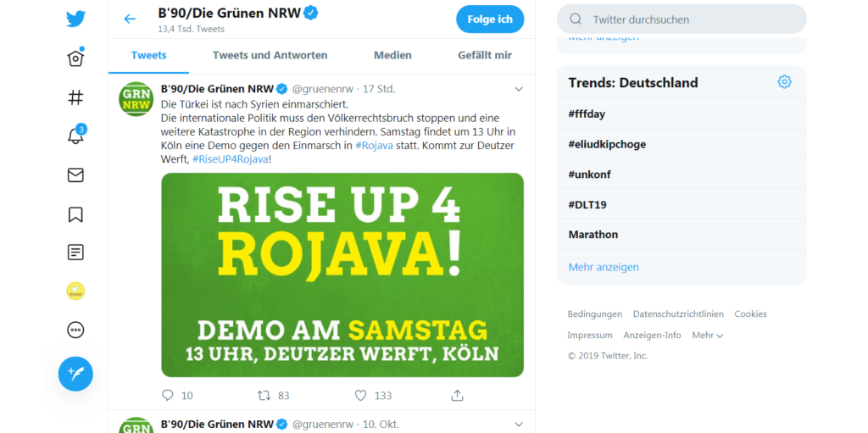The image size is (868, 433).
Task: Toggle the Folge ich follow button
Action: tap(490, 19)
